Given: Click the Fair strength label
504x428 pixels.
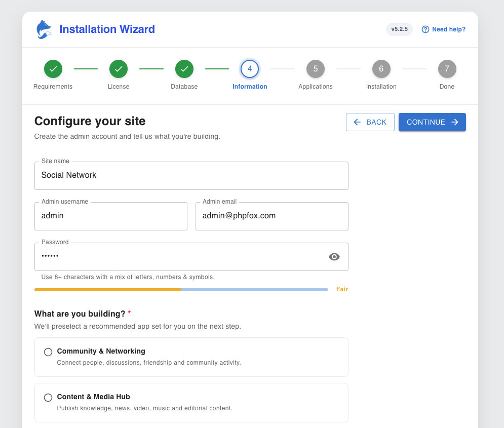Looking at the screenshot, I should (x=342, y=289).
